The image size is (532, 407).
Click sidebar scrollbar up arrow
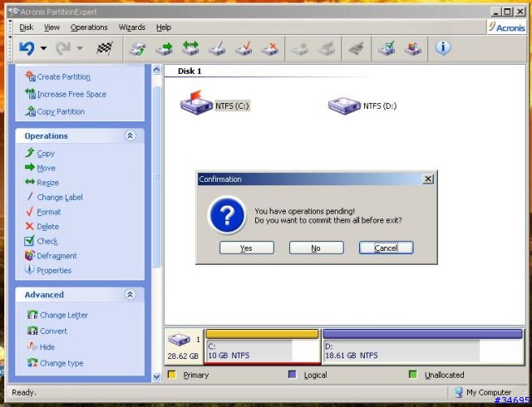click(x=156, y=70)
